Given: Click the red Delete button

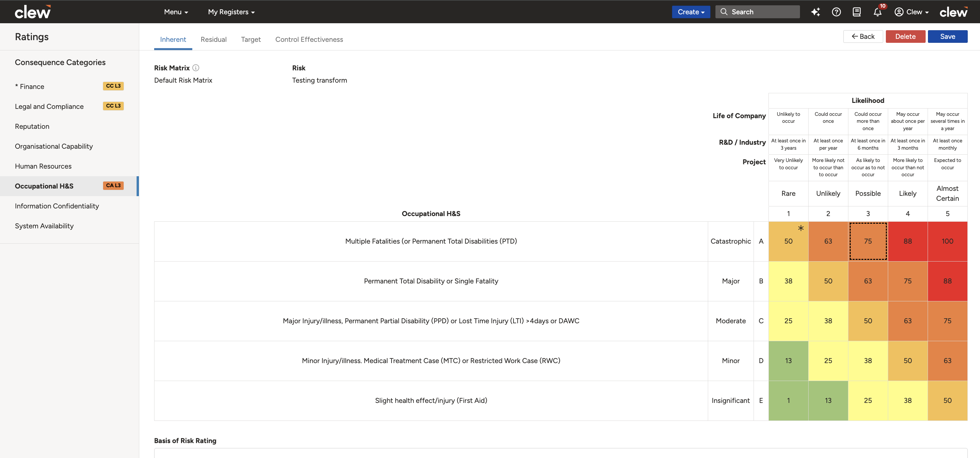Looking at the screenshot, I should coord(905,37).
